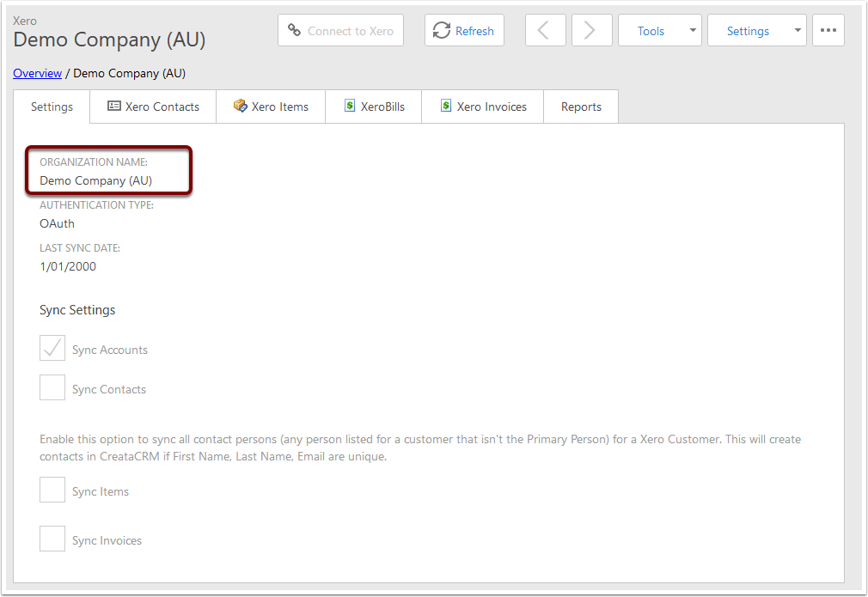Open the XeroBills tab
Image resolution: width=868 pixels, height=597 pixels.
click(374, 107)
